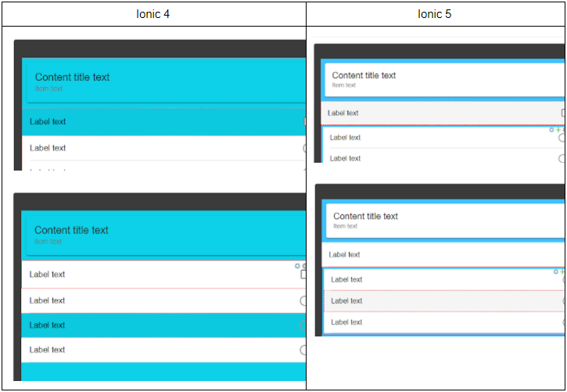The height and width of the screenshot is (392, 567).
Task: Click Item text subtitle in first Ionic 5 preview
Action: pyautogui.click(x=344, y=85)
